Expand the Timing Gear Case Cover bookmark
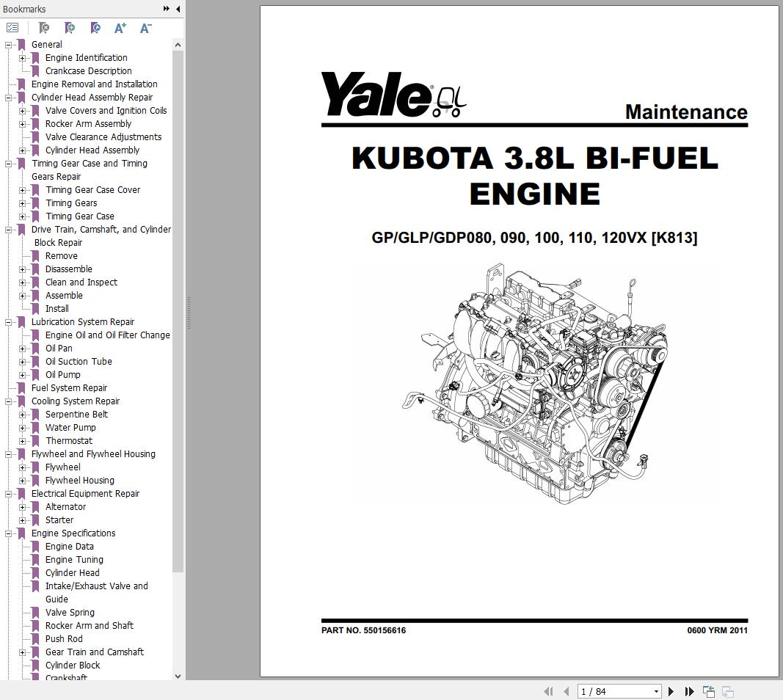The width and height of the screenshot is (783, 700). pyautogui.click(x=22, y=190)
